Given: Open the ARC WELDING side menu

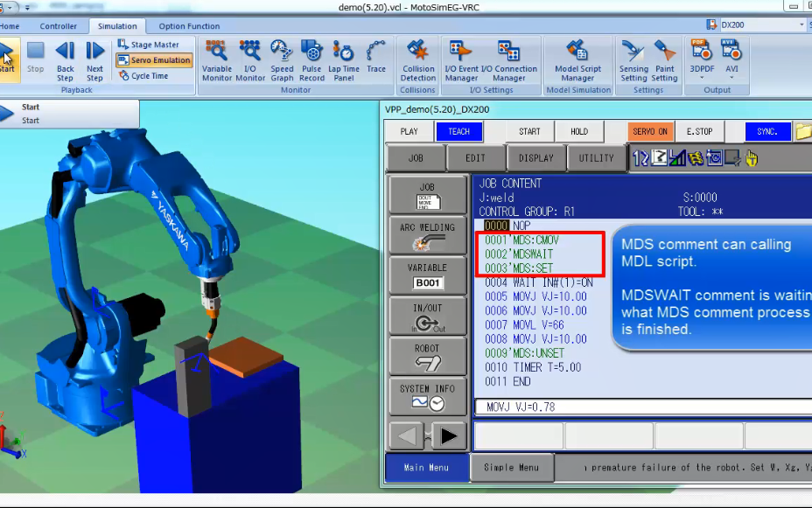Looking at the screenshot, I should (427, 235).
